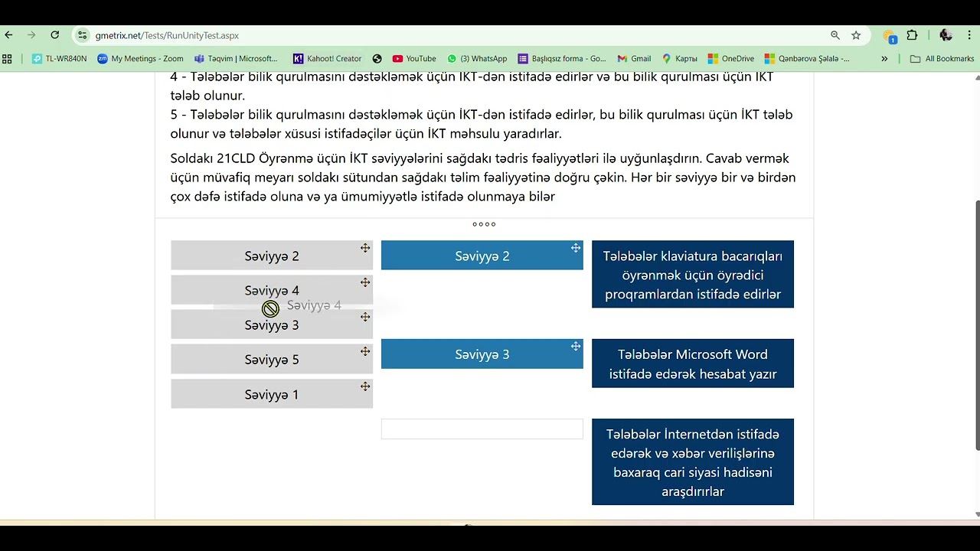980x551 pixels.
Task: Select the placed blue Səviyyə 3 answer
Action: [482, 354]
